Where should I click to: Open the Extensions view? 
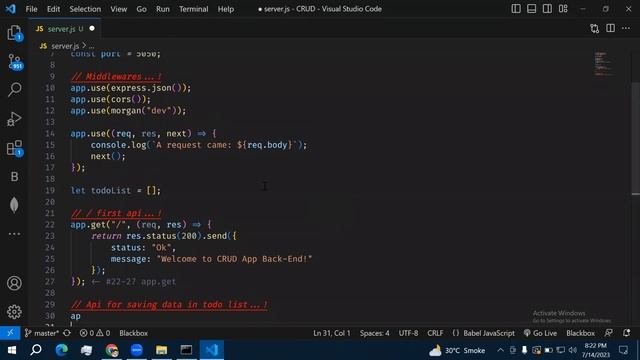click(14, 148)
